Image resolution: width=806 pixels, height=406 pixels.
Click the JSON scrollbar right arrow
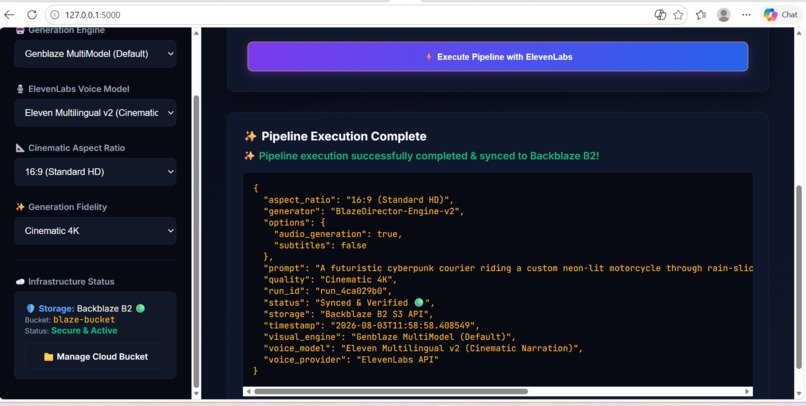(748, 392)
